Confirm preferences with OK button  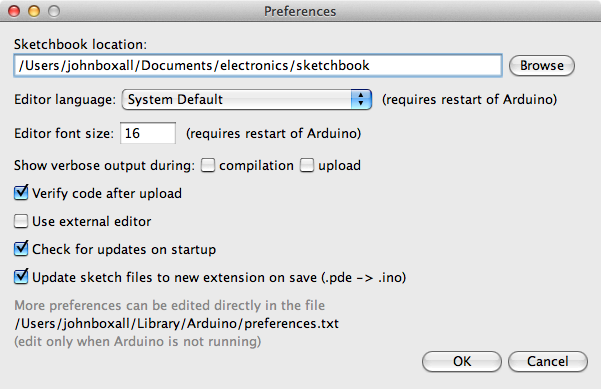tap(462, 361)
